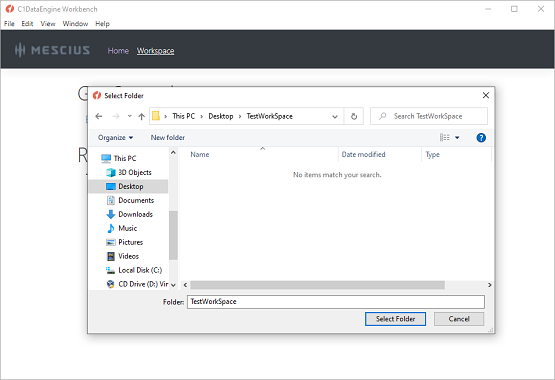Screen dimensions: 555x380
Task: Cancel the Select Folder dialog
Action: [x=459, y=319]
